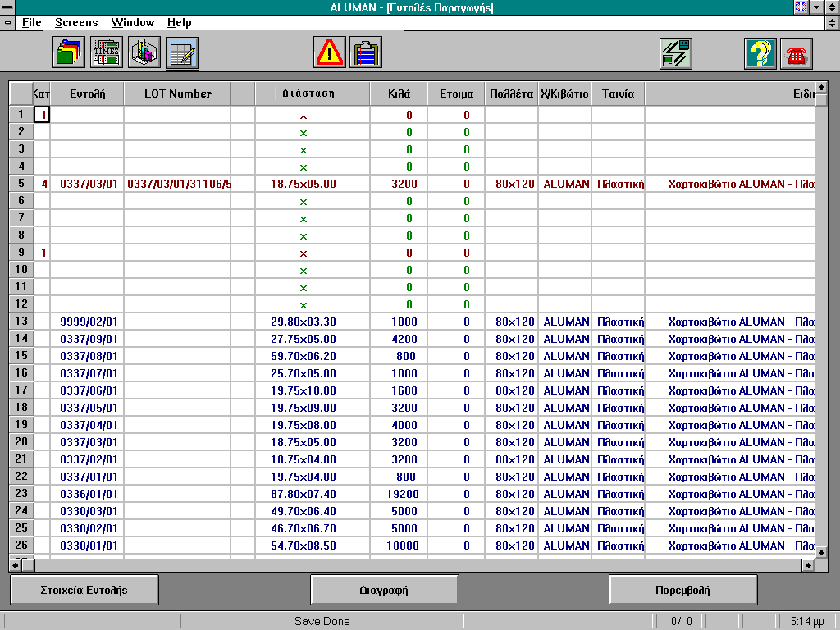Image resolution: width=840 pixels, height=630 pixels.
Task: Click the Στοιχεία Εντολής button
Action: (x=84, y=590)
